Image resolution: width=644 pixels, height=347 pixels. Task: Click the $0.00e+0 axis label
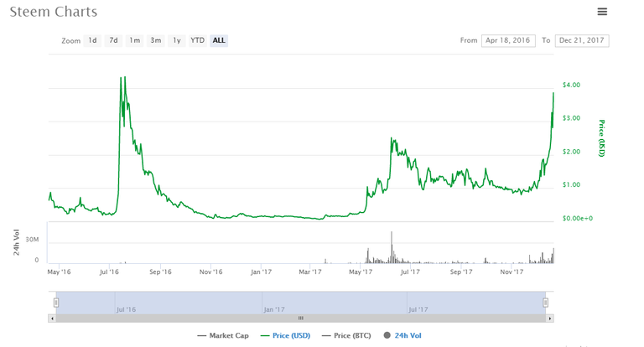(x=578, y=219)
